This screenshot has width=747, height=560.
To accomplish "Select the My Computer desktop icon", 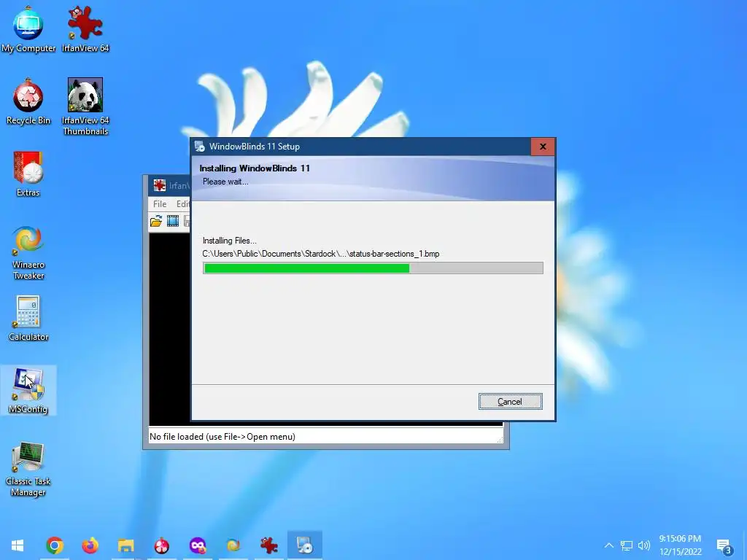I will (28, 29).
